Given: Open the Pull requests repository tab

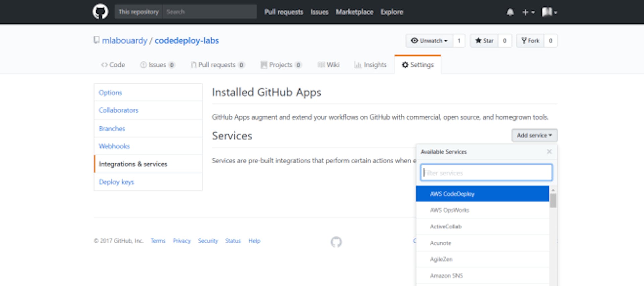Looking at the screenshot, I should click(218, 65).
